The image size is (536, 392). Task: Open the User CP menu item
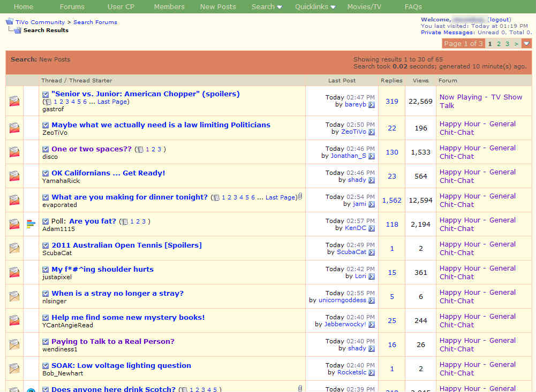(x=121, y=7)
